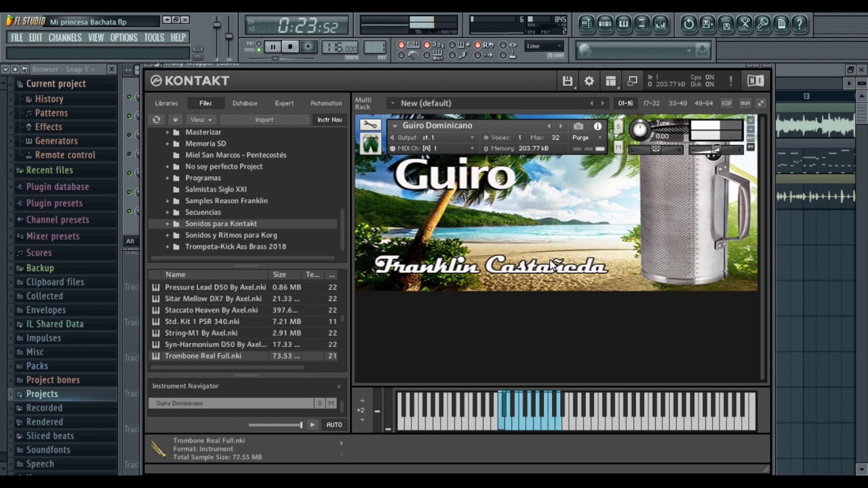Open the CHANNELS menu
868x488 pixels.
[x=65, y=38]
